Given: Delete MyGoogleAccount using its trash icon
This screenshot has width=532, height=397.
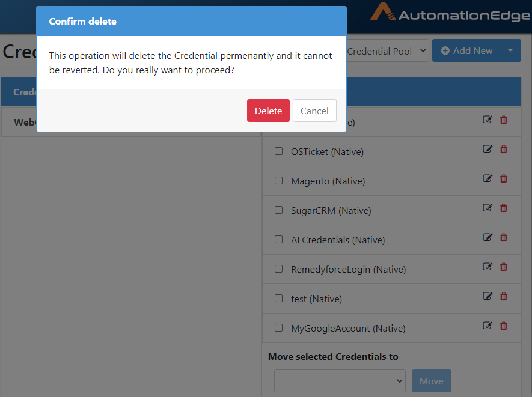Looking at the screenshot, I should point(504,326).
